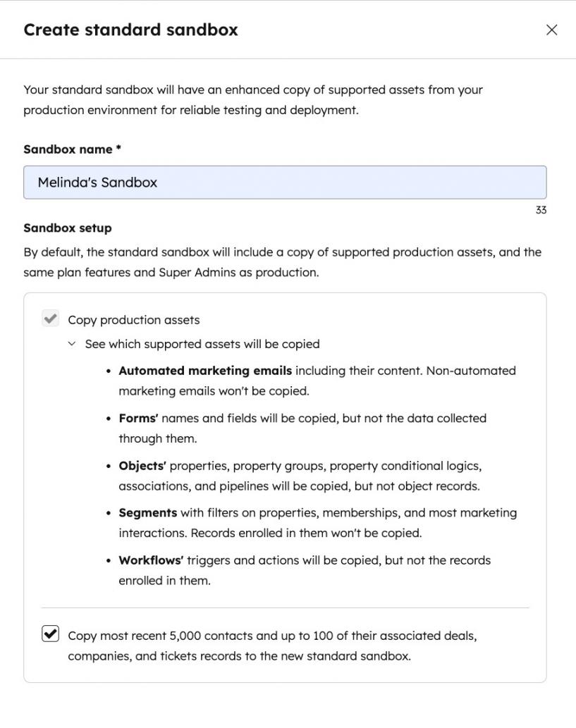The width and height of the screenshot is (576, 728).
Task: Toggle the Copy production assets checkbox
Action: (51, 319)
